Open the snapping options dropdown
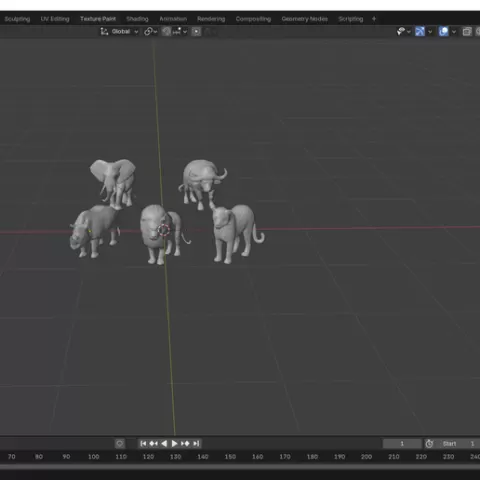Image resolution: width=480 pixels, height=480 pixels. [x=180, y=32]
